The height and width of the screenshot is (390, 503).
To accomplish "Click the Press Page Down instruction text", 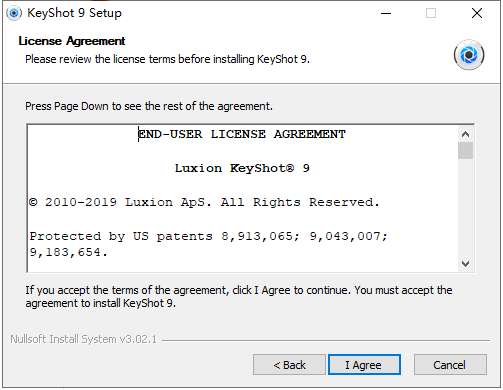I will [149, 106].
